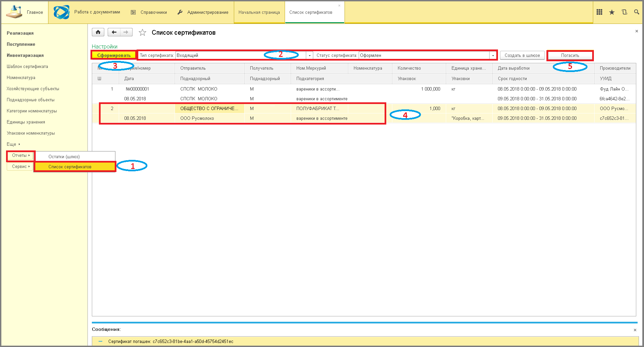Select the "Коробка, карт... packaging cell
The image size is (644, 347).
(x=469, y=118)
